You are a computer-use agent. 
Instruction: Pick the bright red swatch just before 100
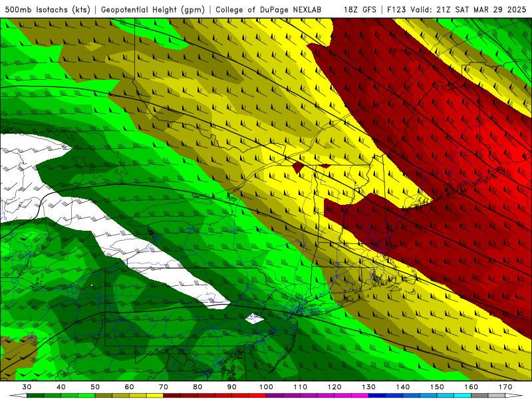coord(257,396)
